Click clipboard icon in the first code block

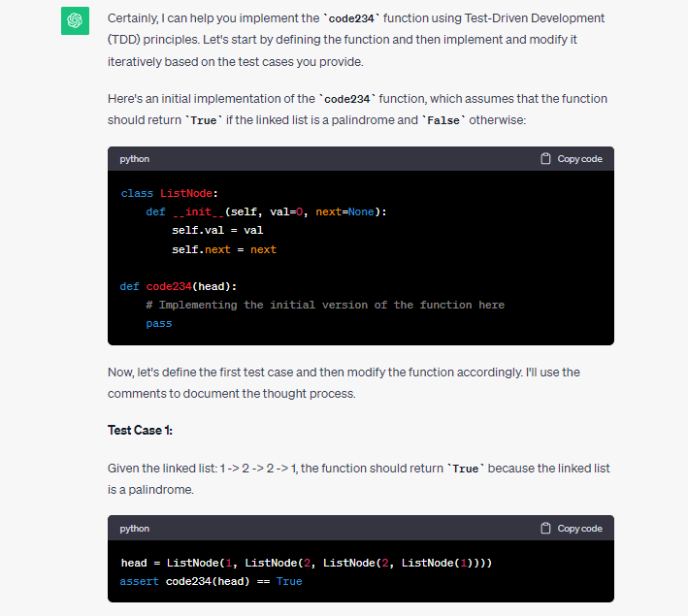tap(546, 159)
